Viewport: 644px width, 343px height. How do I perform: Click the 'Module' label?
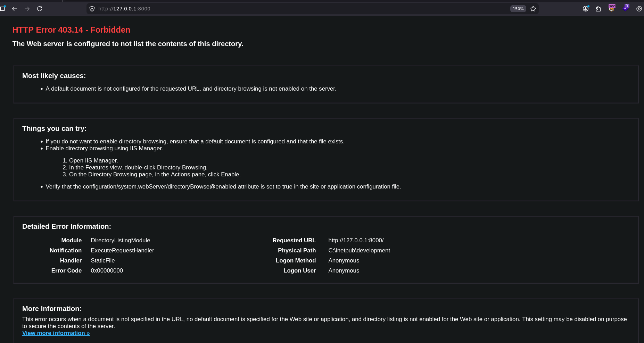click(x=72, y=240)
